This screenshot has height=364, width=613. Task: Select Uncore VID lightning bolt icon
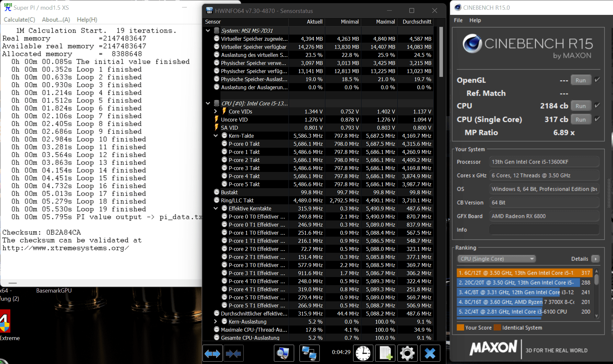point(216,119)
